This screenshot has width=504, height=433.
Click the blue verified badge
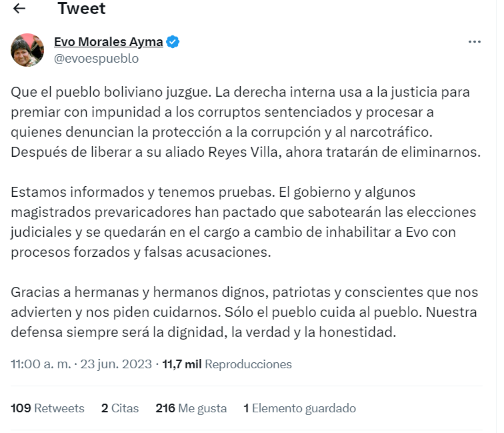tap(173, 42)
